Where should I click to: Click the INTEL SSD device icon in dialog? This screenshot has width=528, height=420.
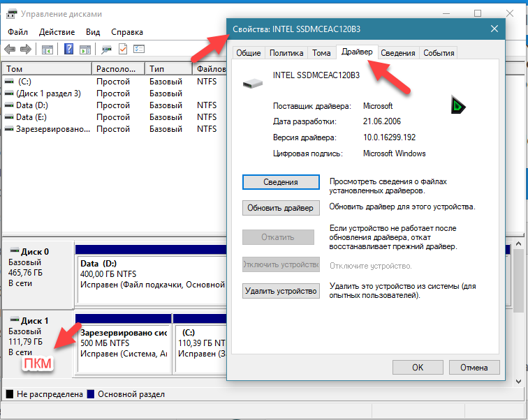coord(253,83)
